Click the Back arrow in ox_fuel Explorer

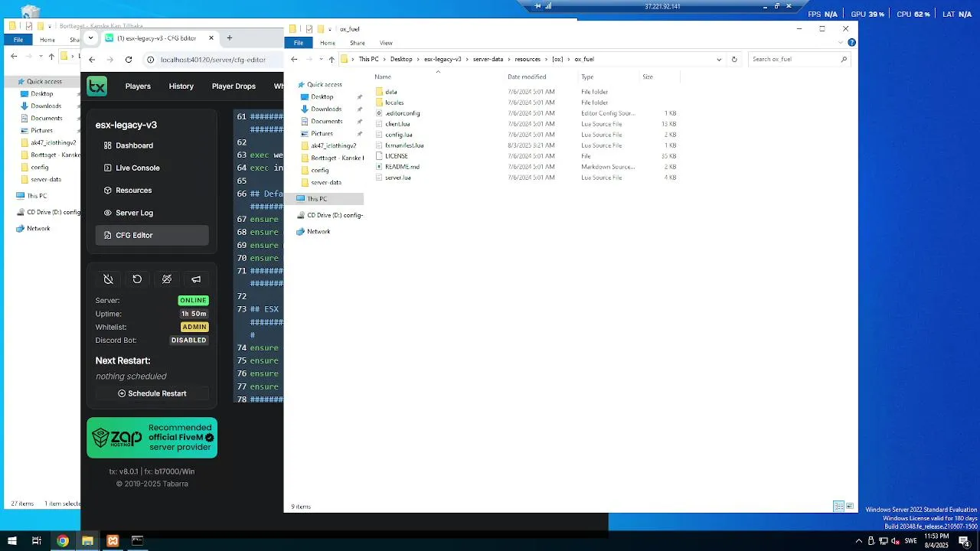point(294,59)
